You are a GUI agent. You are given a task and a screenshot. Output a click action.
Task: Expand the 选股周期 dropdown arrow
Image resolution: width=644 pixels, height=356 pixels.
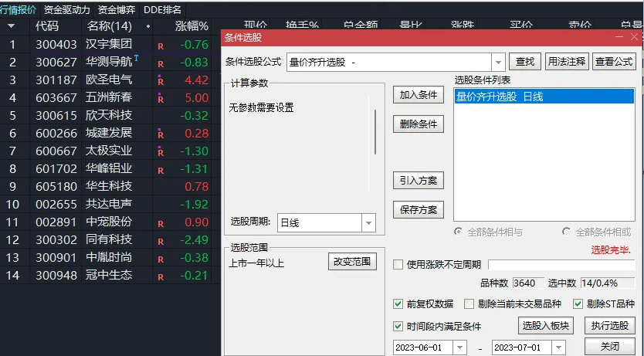[x=368, y=223]
